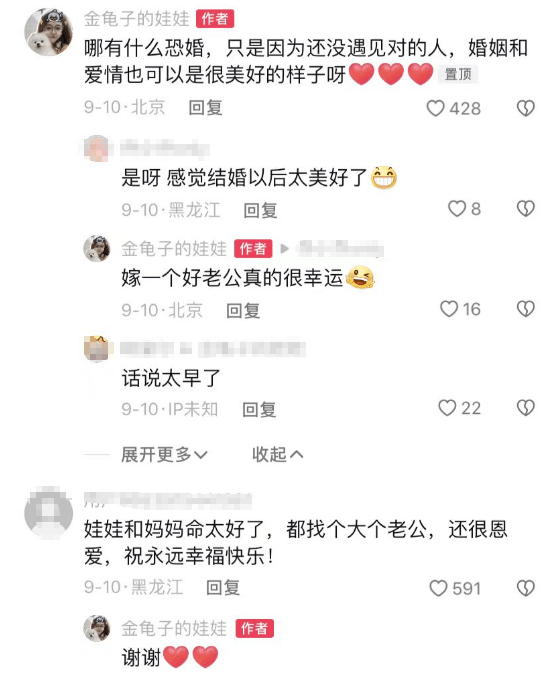Screen dimensions: 541x676
Task: Reply to the comment with 591 likes
Action: click(x=223, y=587)
